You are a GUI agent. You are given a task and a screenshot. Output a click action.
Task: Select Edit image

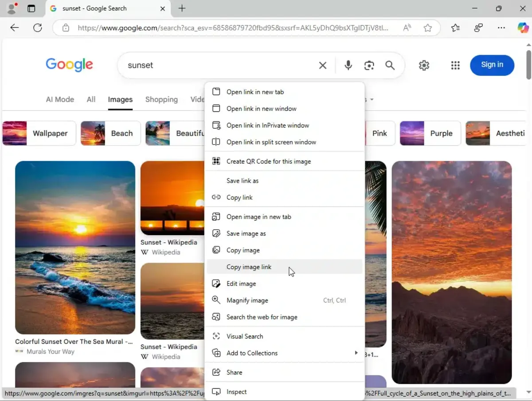[x=285, y=283]
